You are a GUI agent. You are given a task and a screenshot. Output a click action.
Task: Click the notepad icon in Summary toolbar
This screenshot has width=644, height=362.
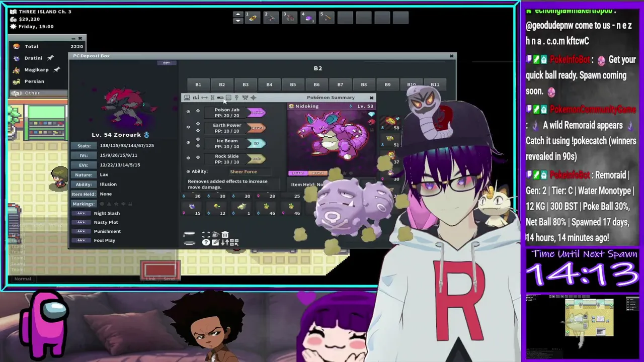[228, 98]
